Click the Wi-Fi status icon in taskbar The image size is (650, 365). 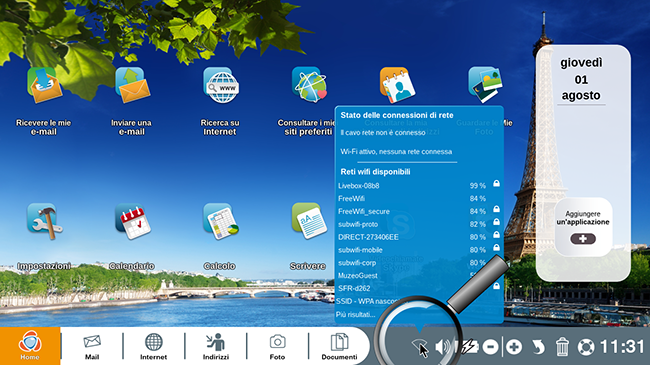419,346
